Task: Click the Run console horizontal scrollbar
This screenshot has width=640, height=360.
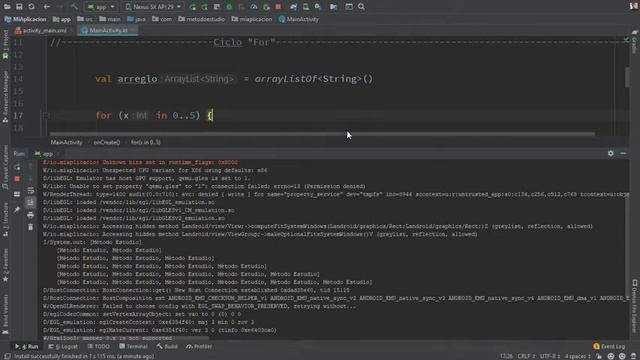Action: point(127,338)
